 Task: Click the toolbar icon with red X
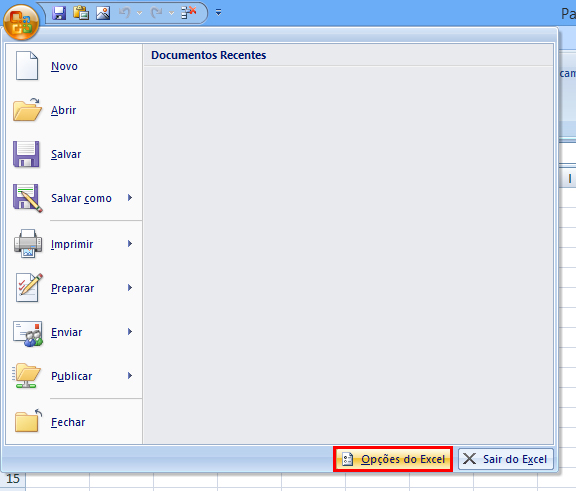tap(189, 13)
